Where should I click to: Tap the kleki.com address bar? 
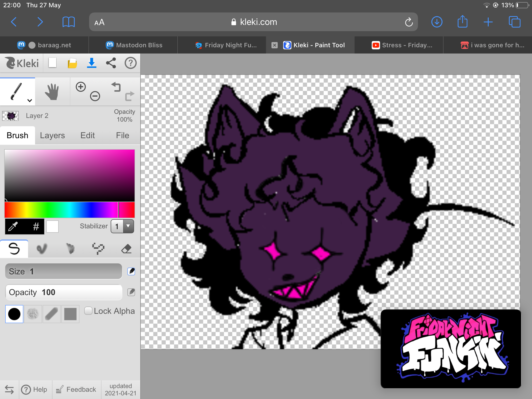point(254,22)
